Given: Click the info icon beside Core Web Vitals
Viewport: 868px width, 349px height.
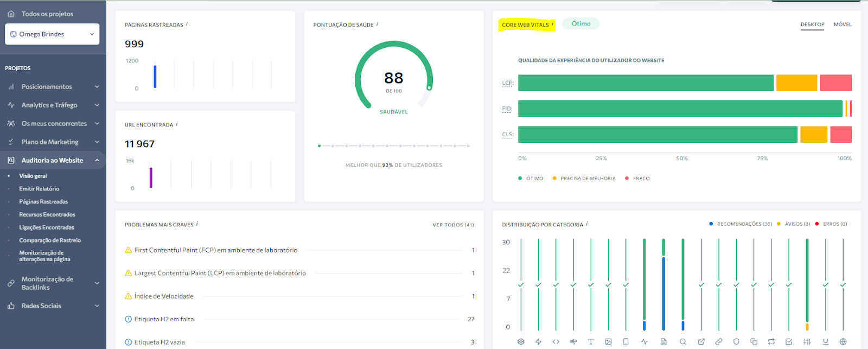Looking at the screenshot, I should pyautogui.click(x=552, y=24).
